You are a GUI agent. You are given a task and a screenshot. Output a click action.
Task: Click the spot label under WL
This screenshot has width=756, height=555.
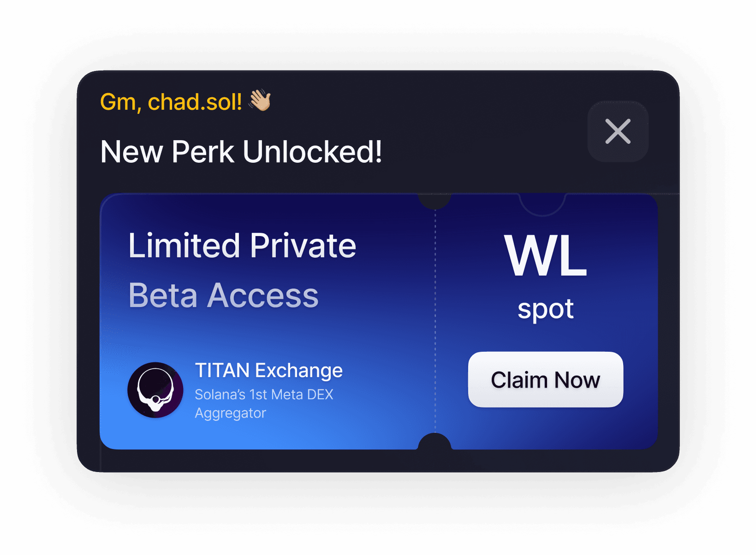tap(546, 309)
